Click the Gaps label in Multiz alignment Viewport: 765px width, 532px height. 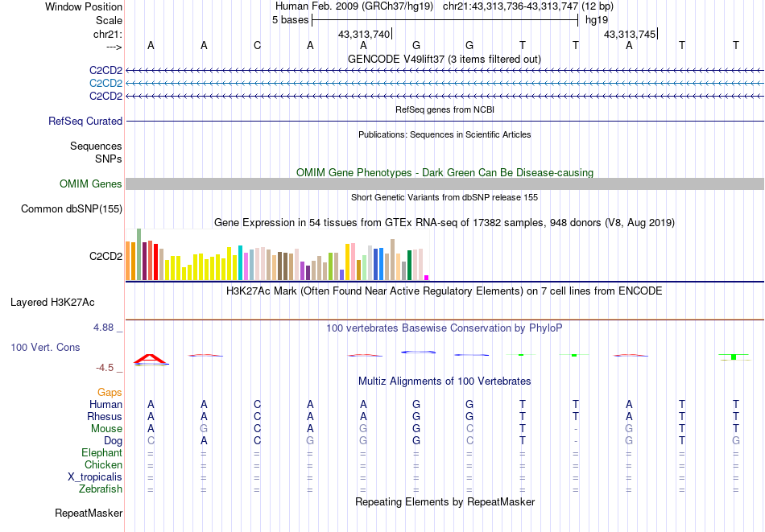pos(110,392)
